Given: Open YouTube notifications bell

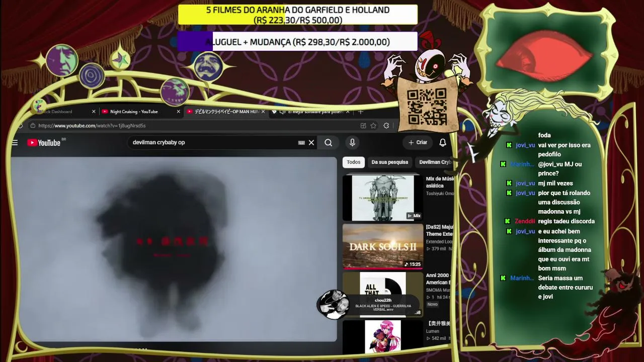Looking at the screenshot, I should [x=443, y=143].
